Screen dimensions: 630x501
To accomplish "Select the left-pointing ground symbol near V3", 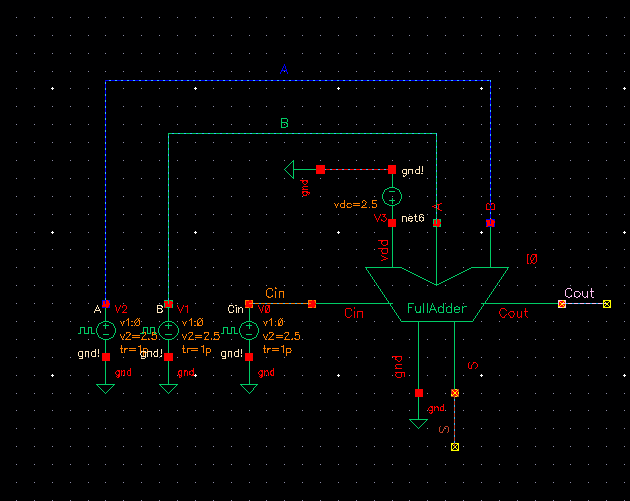I will pos(289,170).
